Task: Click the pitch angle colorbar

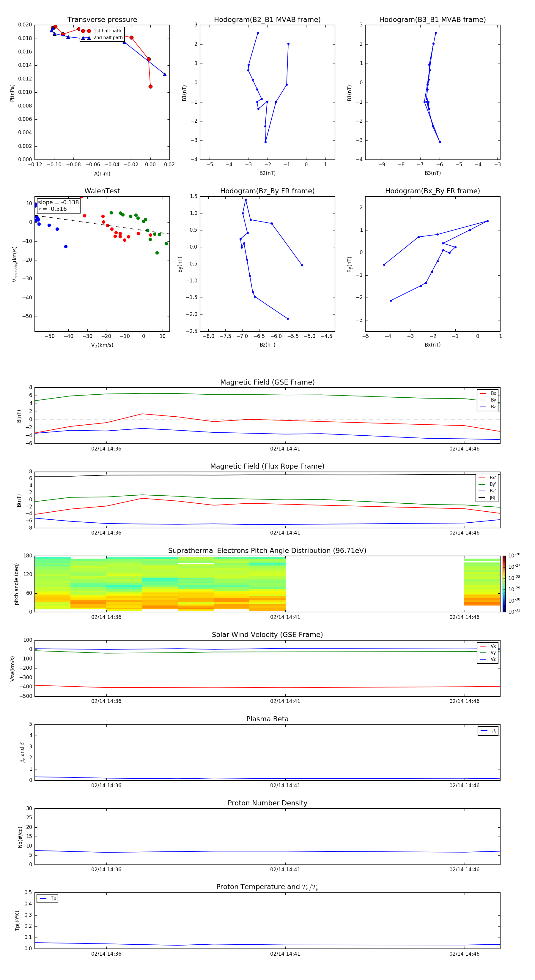Action: coord(504,584)
